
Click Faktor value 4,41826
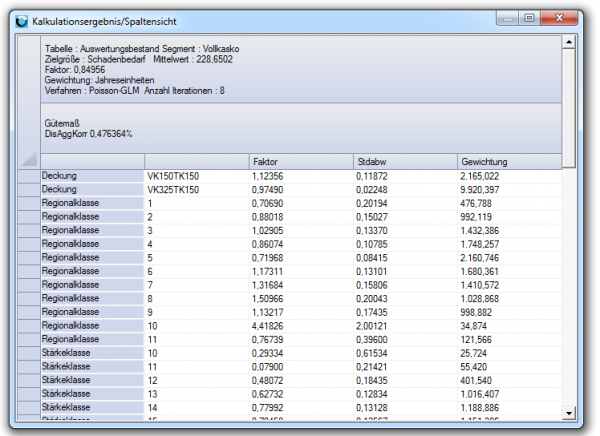pyautogui.click(x=267, y=326)
